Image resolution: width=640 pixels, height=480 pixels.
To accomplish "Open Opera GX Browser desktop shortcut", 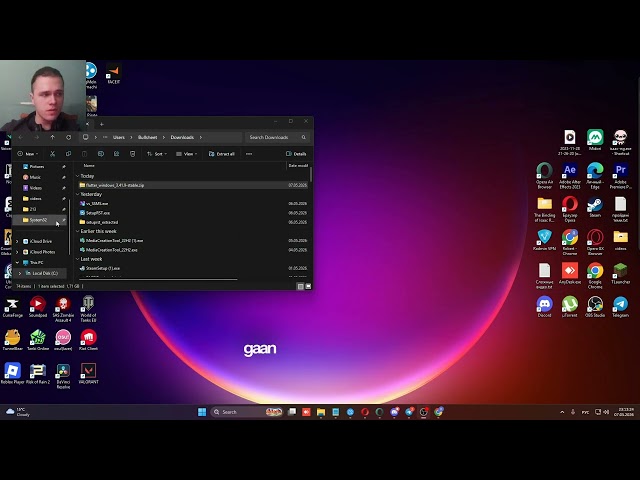I will coord(595,242).
